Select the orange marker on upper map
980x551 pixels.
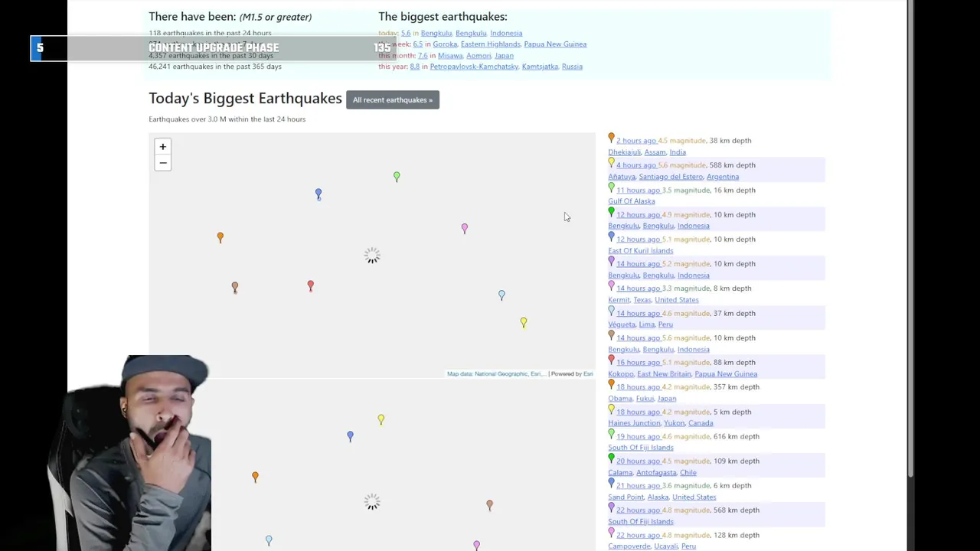(x=220, y=237)
